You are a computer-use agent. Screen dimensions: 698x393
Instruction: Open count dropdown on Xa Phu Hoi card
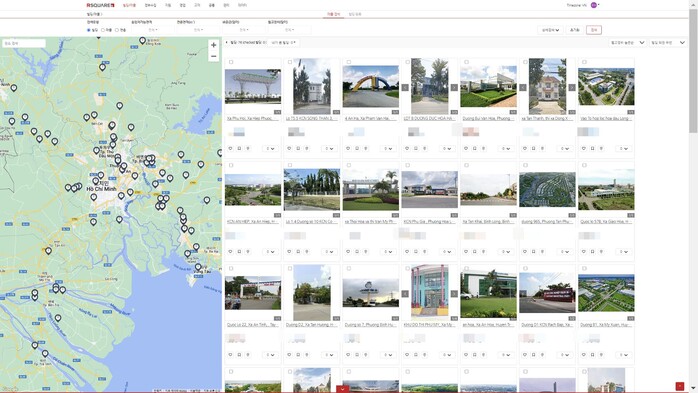tap(270, 149)
